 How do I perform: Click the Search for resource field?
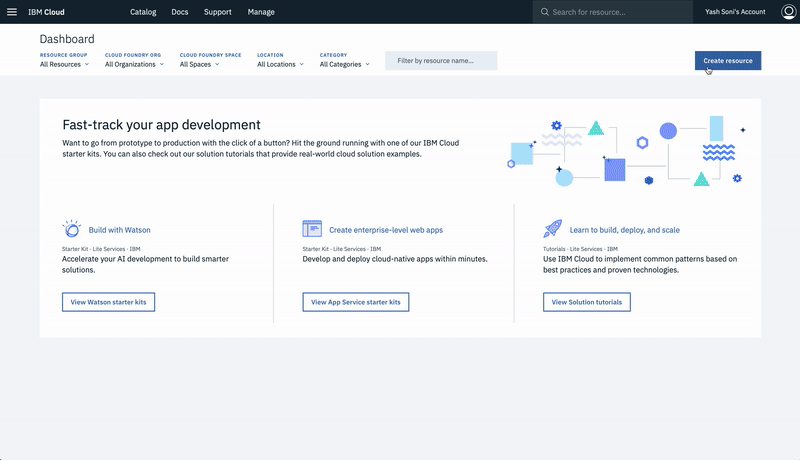pos(613,12)
